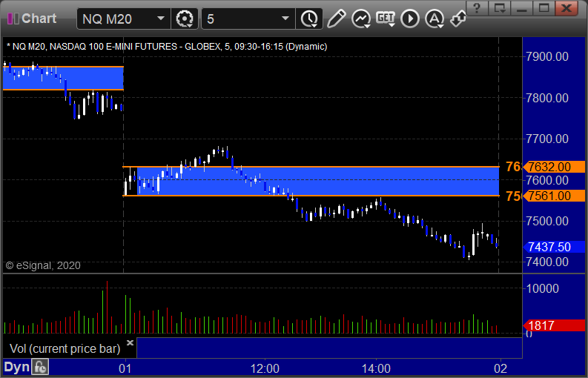This screenshot has height=378, width=588.
Task: Open the chart studies line icon menu
Action: point(361,19)
